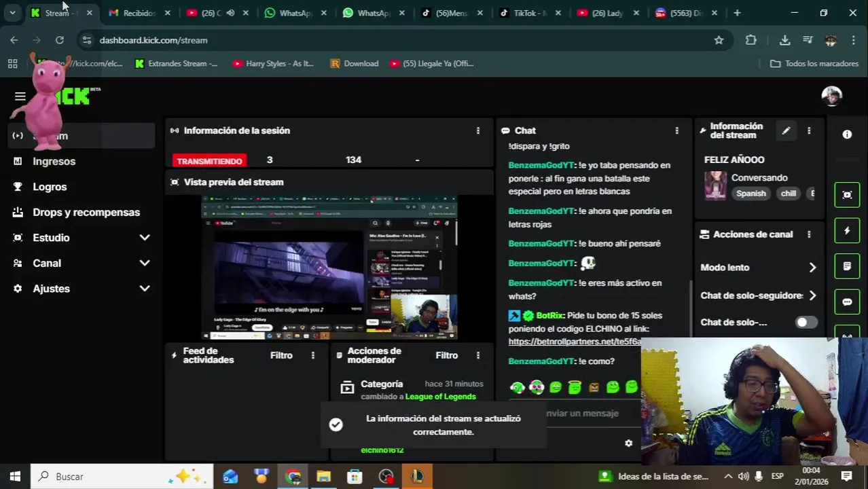Screen dimensions: 868x489
Task: Open Filtro in Feed de actividades
Action: click(x=281, y=355)
